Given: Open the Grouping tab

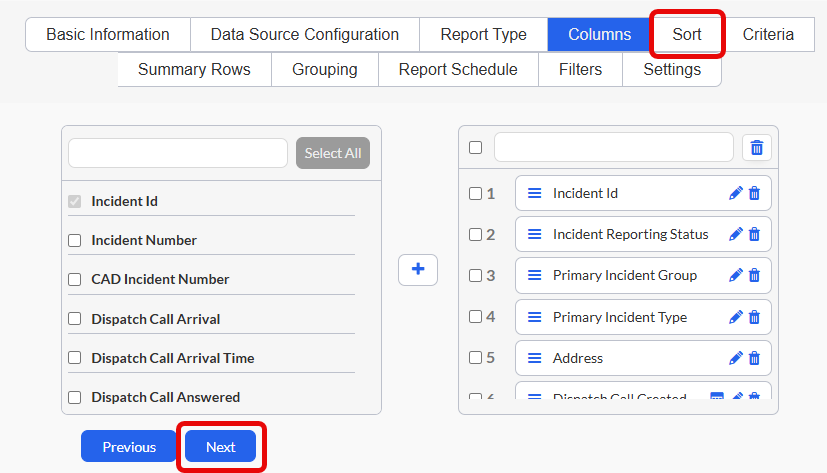Looking at the screenshot, I should point(325,70).
